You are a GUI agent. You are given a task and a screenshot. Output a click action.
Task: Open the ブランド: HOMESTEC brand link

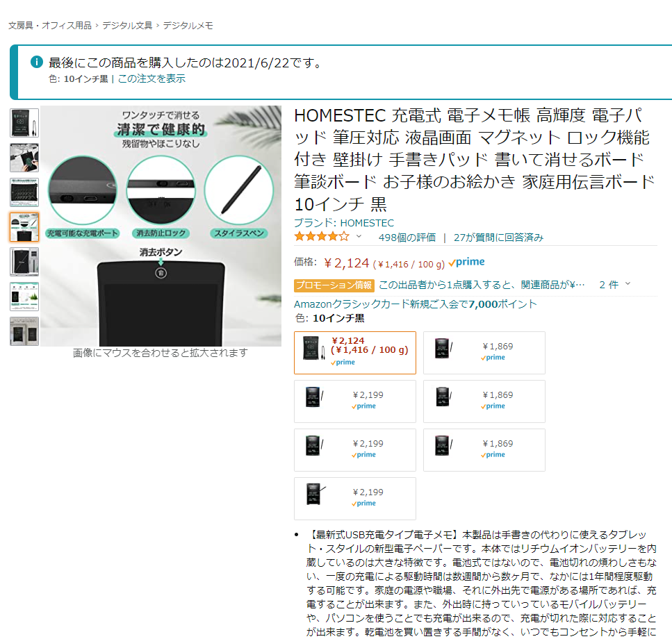coord(344,223)
